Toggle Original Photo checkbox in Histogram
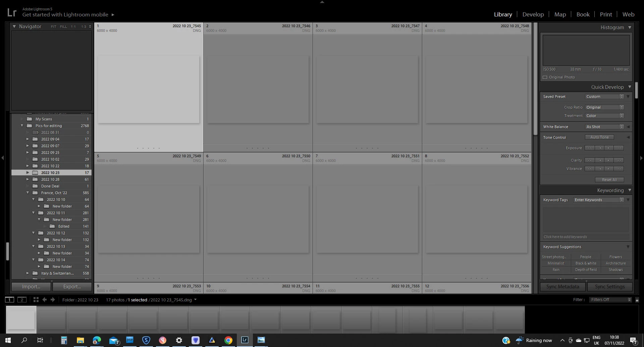The height and width of the screenshot is (347, 644). point(545,77)
